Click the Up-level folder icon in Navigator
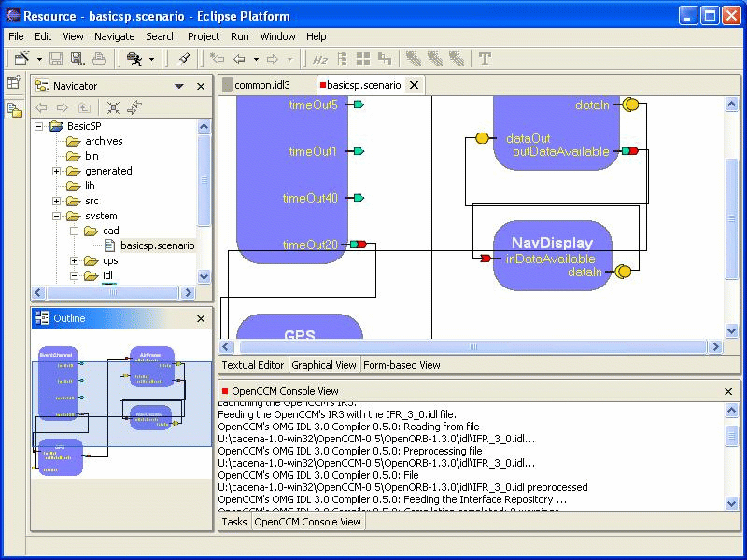747x560 pixels. [x=84, y=107]
